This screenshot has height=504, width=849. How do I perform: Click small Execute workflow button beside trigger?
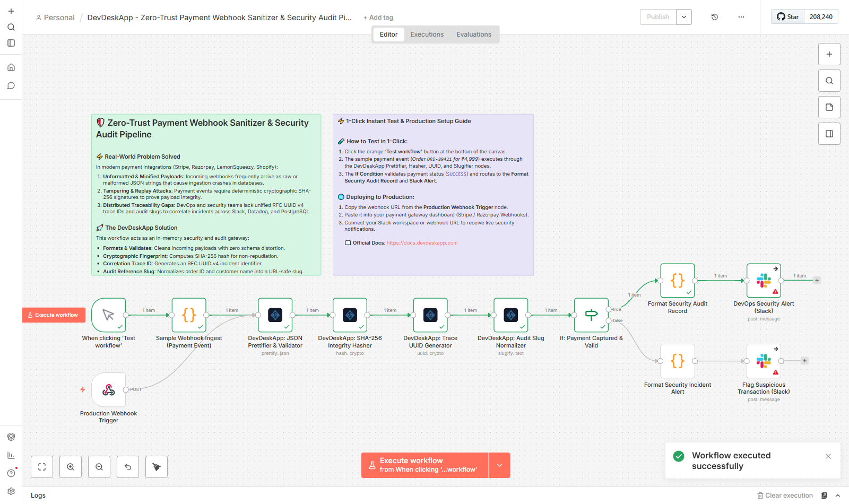tap(54, 315)
